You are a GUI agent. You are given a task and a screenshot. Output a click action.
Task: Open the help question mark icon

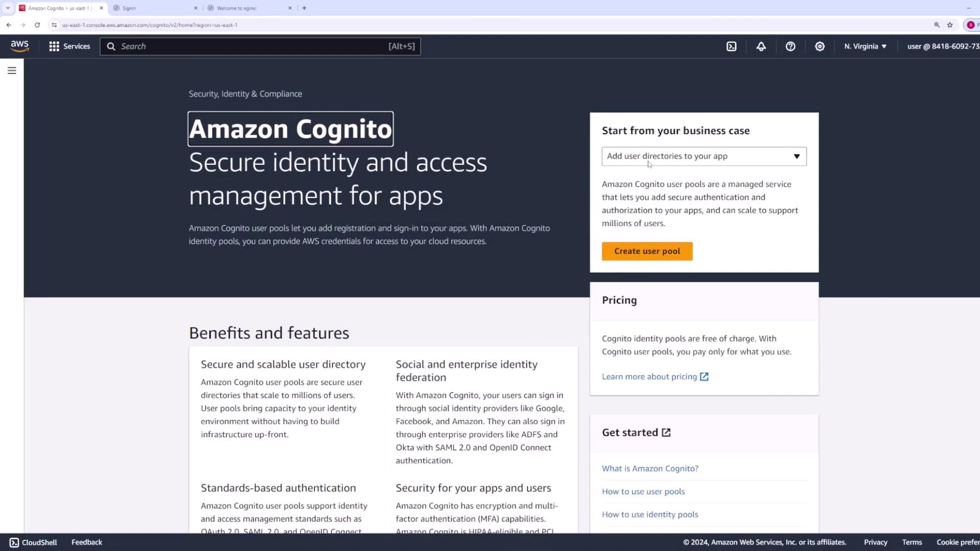[790, 46]
